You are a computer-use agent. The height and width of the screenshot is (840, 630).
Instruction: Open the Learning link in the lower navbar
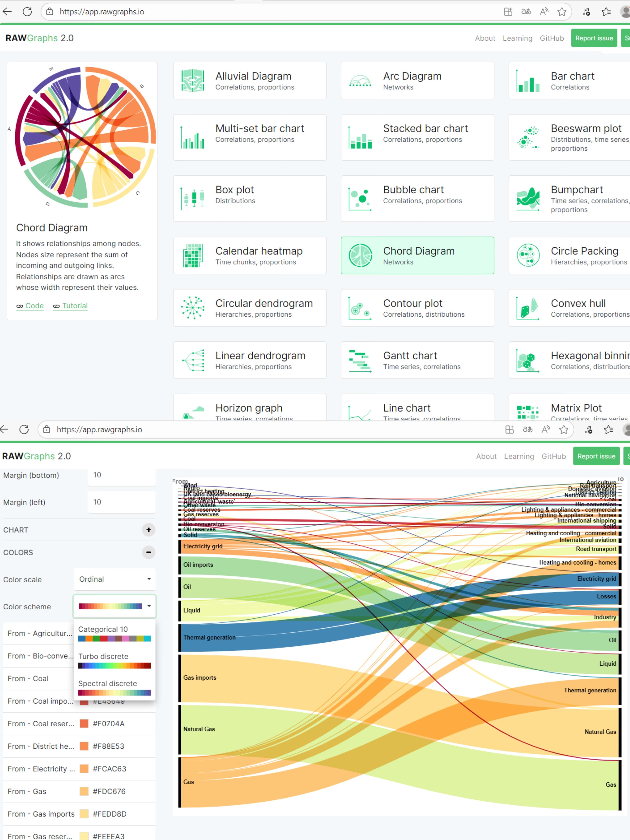tap(519, 456)
